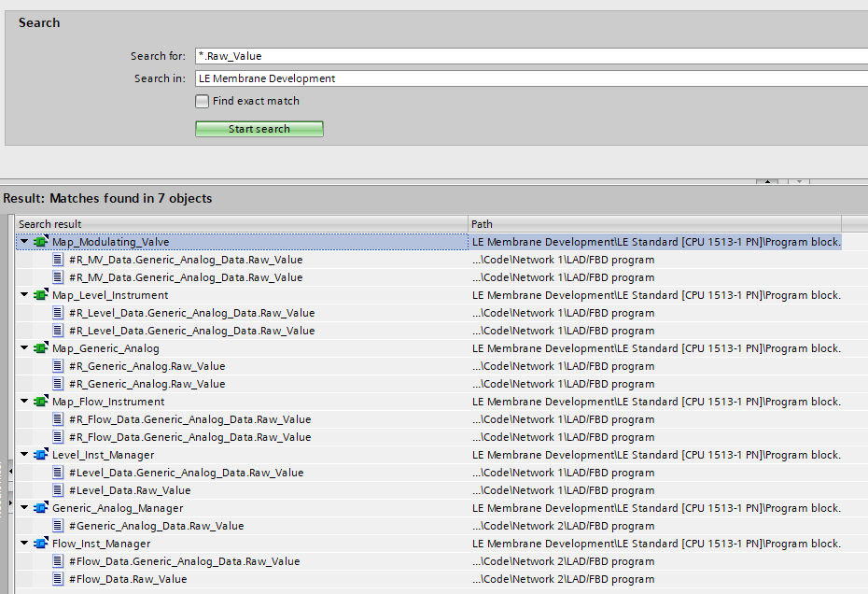Collapse the Map_Generic_Analog result group
The height and width of the screenshot is (594, 868).
(x=24, y=348)
